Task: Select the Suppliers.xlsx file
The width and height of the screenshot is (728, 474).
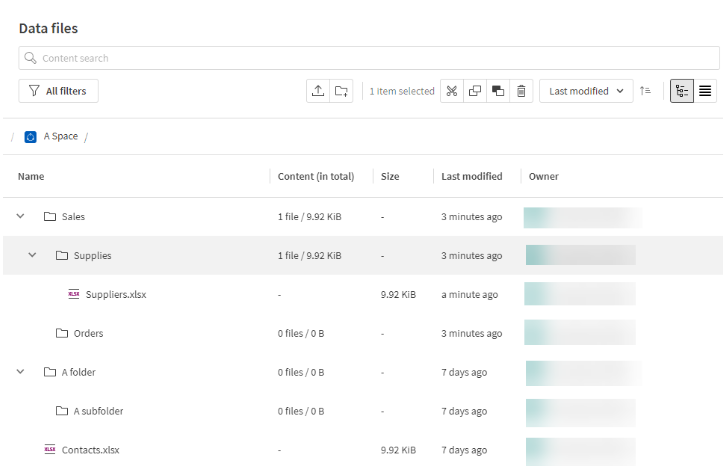Action: (116, 294)
